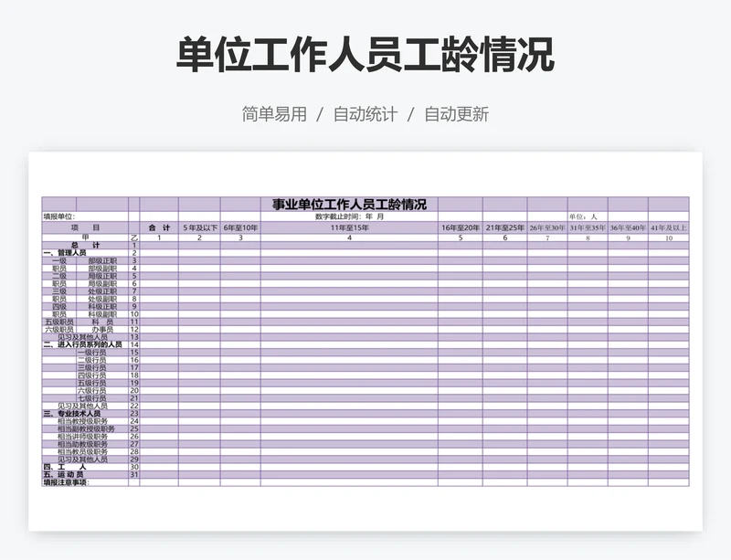
Task: Select the 5年及以下 column header
Action: click(x=199, y=227)
